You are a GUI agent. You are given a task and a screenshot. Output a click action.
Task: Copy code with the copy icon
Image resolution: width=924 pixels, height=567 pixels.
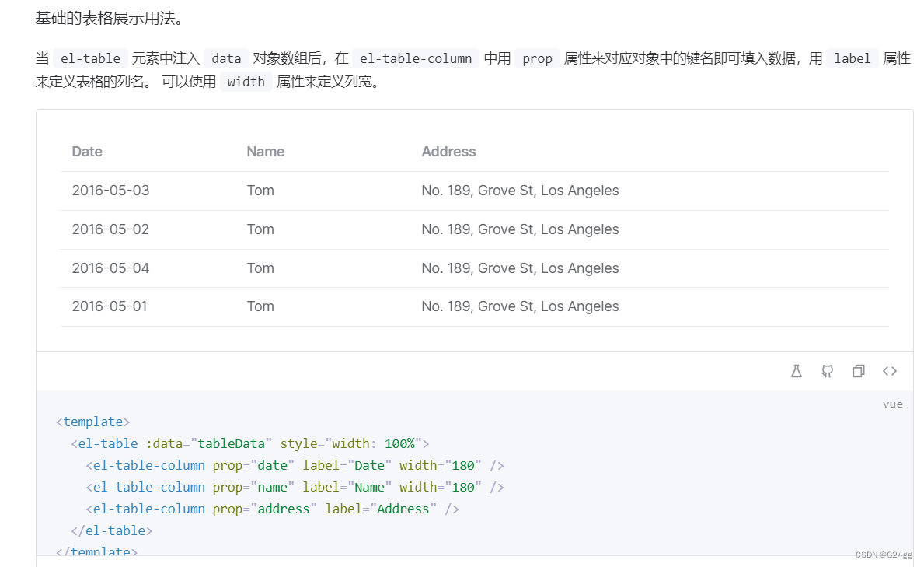[859, 371]
